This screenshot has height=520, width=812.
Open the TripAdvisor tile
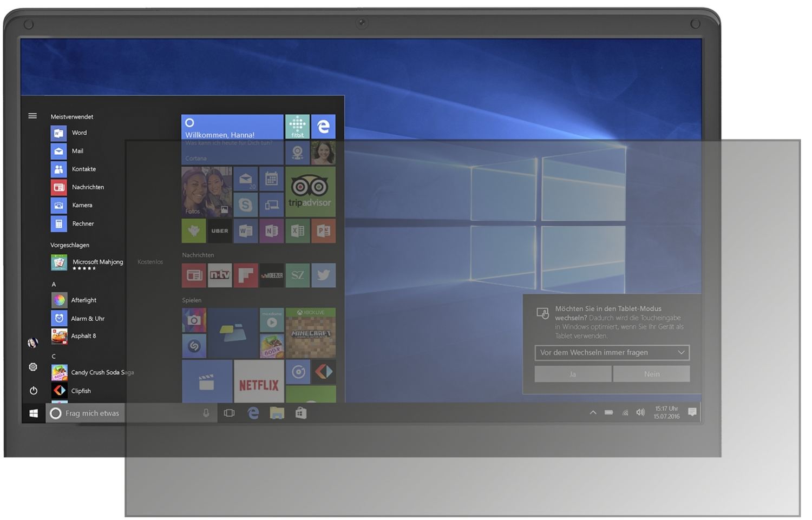click(x=310, y=192)
